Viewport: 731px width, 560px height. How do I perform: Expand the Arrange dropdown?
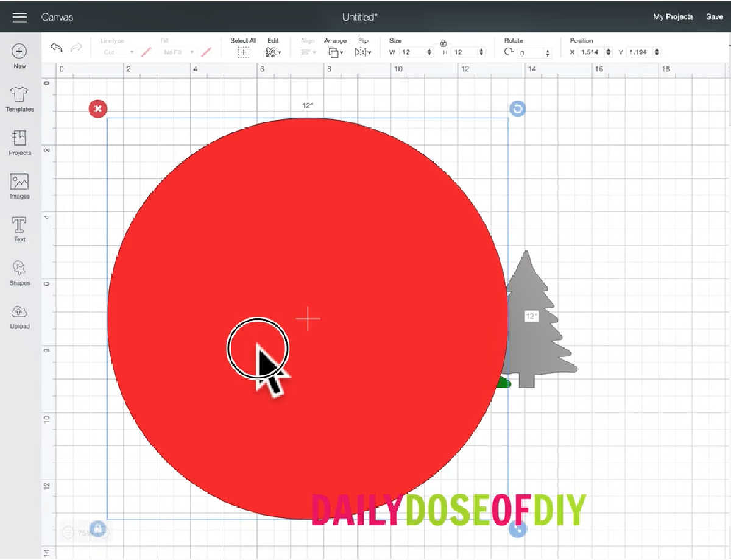[x=335, y=52]
